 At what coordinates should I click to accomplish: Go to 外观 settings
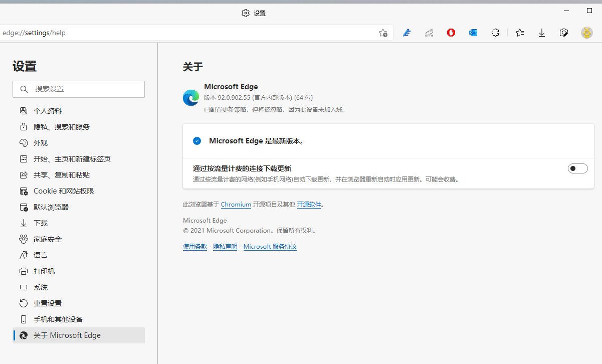pos(79,143)
